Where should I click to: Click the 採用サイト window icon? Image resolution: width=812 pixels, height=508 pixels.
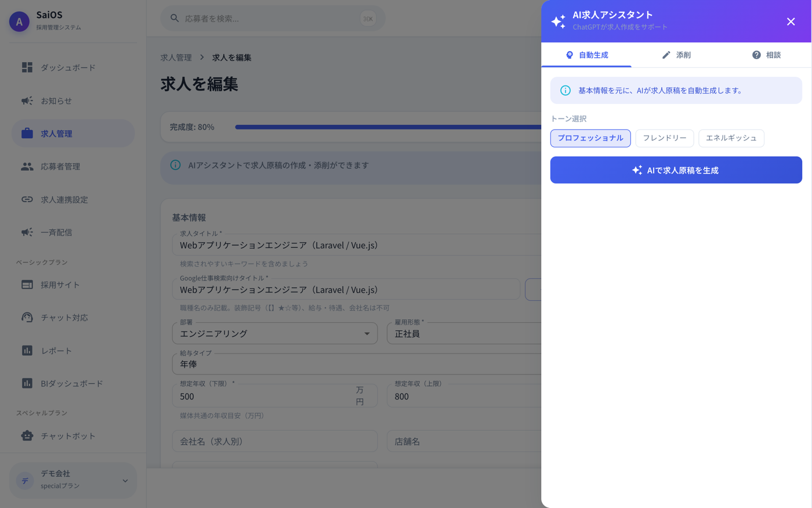27,284
